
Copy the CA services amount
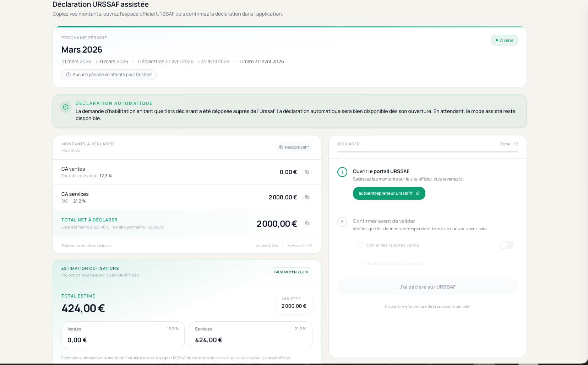pyautogui.click(x=307, y=197)
